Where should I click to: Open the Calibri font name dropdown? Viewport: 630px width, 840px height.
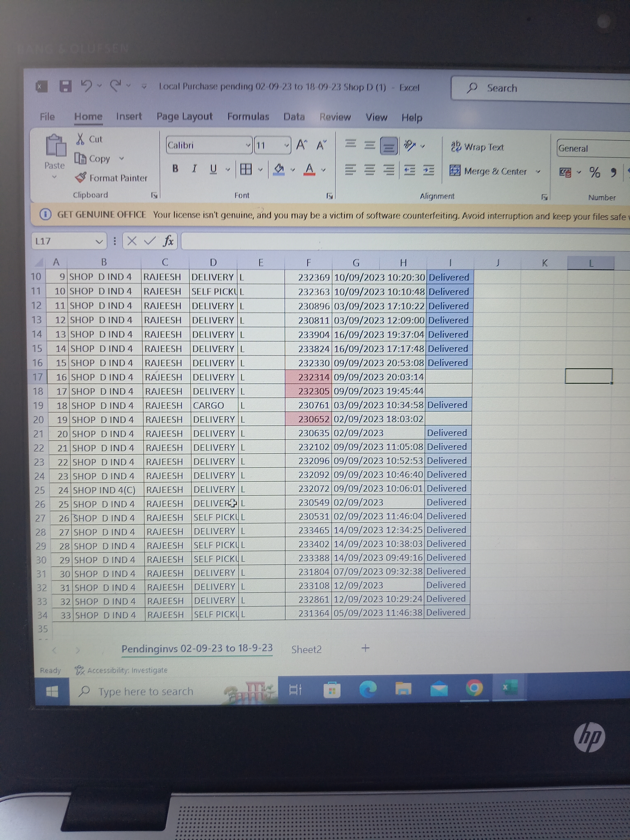click(x=248, y=145)
